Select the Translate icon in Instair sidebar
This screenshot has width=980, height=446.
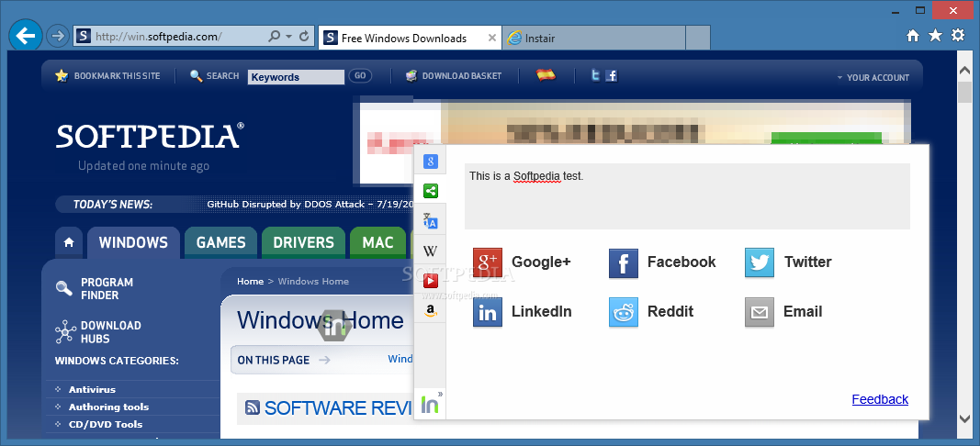pyautogui.click(x=430, y=220)
